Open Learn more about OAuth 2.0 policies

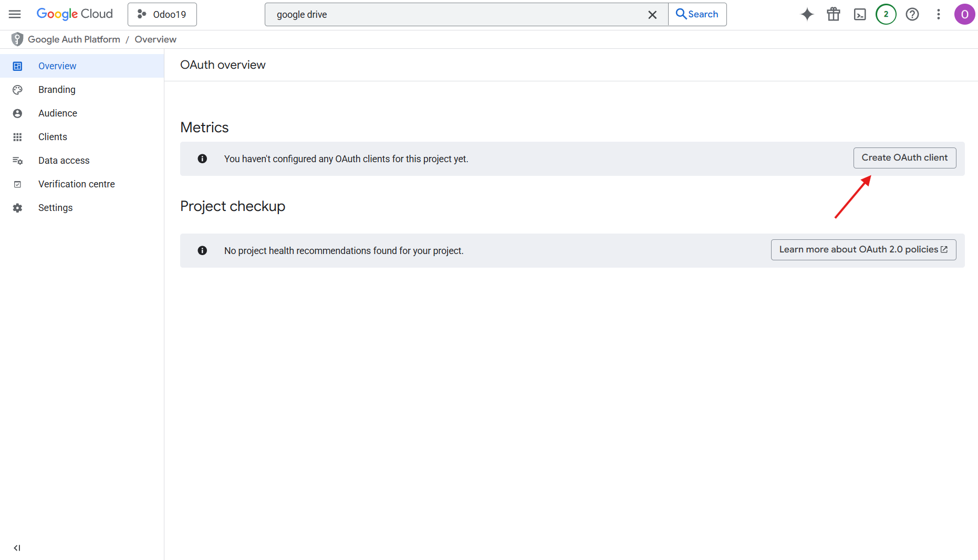pyautogui.click(x=863, y=250)
